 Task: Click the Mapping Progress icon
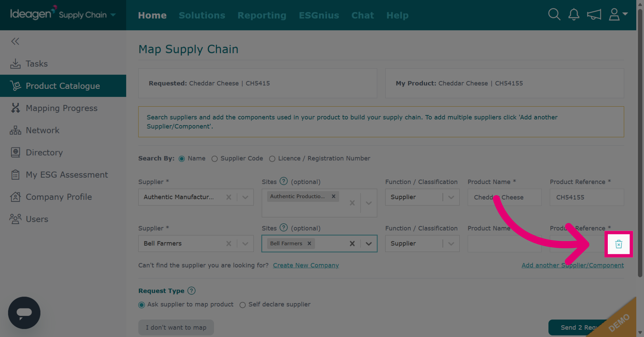[x=15, y=108]
